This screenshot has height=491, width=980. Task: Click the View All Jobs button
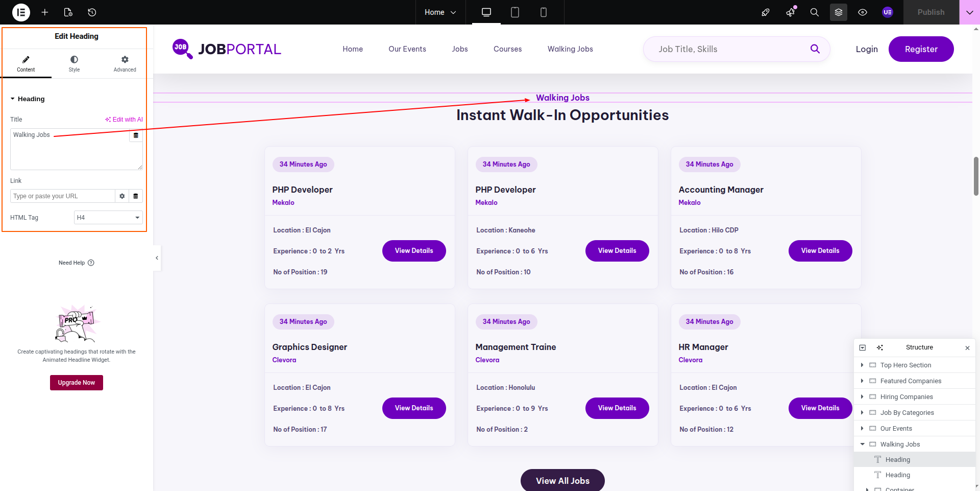coord(562,481)
